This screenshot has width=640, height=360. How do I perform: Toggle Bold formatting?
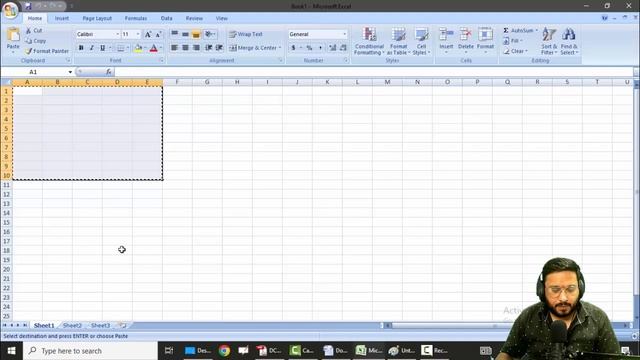[81, 48]
